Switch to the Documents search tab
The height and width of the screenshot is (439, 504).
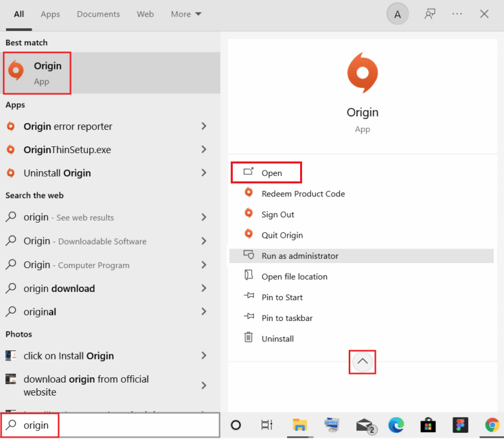(98, 14)
